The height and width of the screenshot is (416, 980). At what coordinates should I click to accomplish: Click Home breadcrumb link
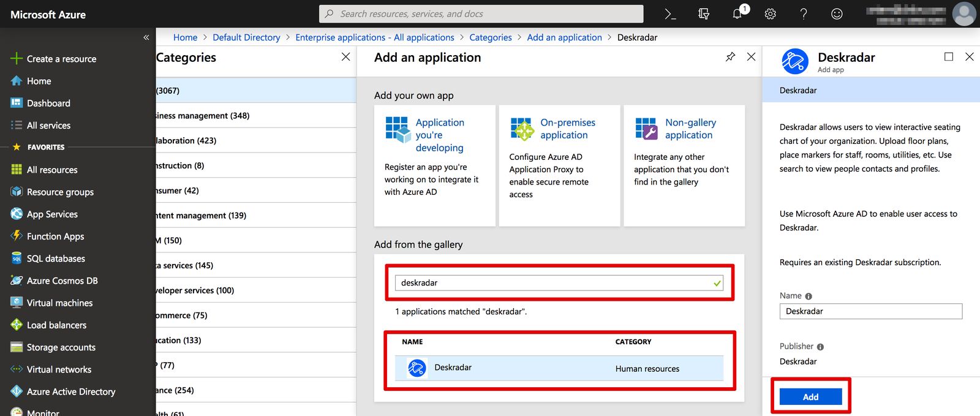click(x=185, y=37)
